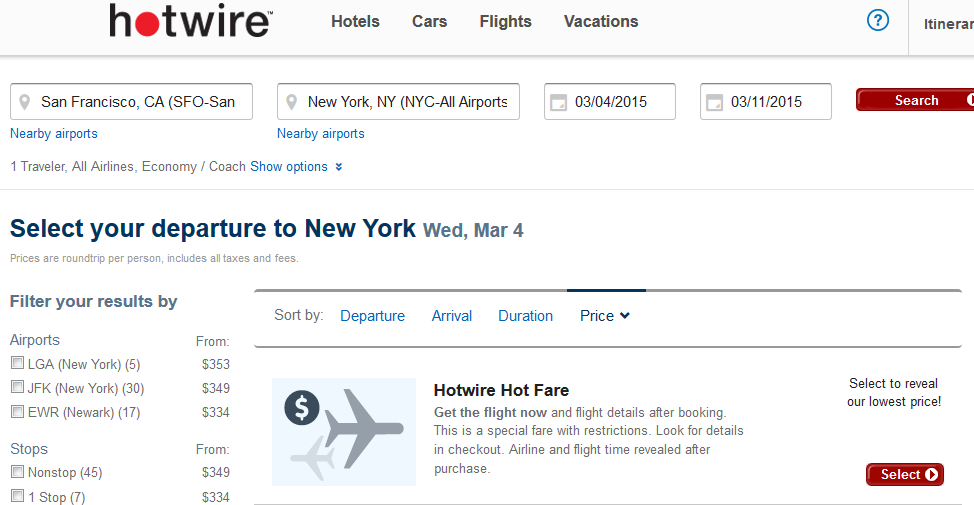Open the departure date calendar icon
The width and height of the screenshot is (974, 505).
pos(559,102)
